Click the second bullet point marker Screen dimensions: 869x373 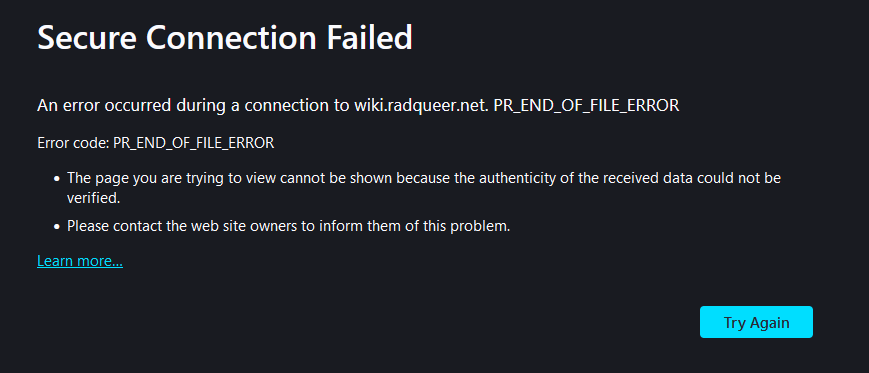tap(57, 227)
